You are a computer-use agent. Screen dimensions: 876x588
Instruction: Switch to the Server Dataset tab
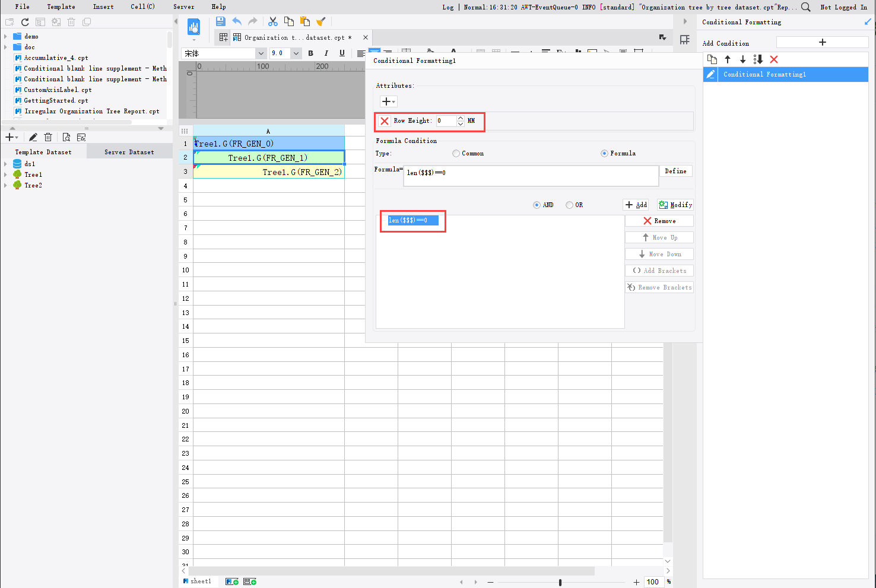[x=129, y=151]
